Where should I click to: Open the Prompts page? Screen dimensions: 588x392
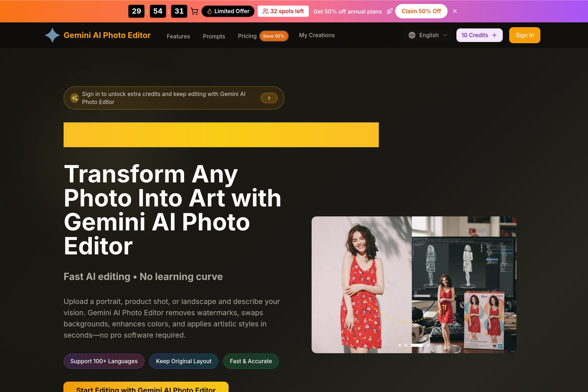pyautogui.click(x=214, y=36)
